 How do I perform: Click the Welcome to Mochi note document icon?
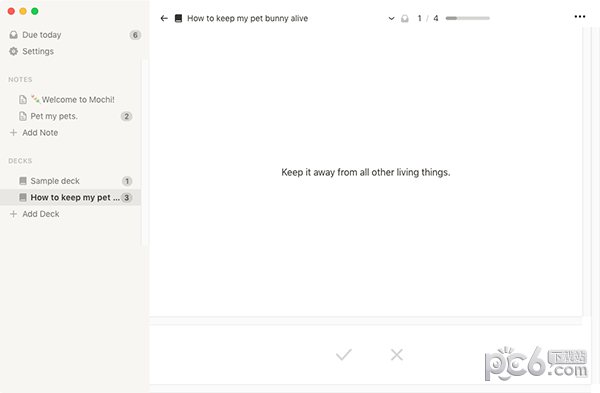[23, 99]
